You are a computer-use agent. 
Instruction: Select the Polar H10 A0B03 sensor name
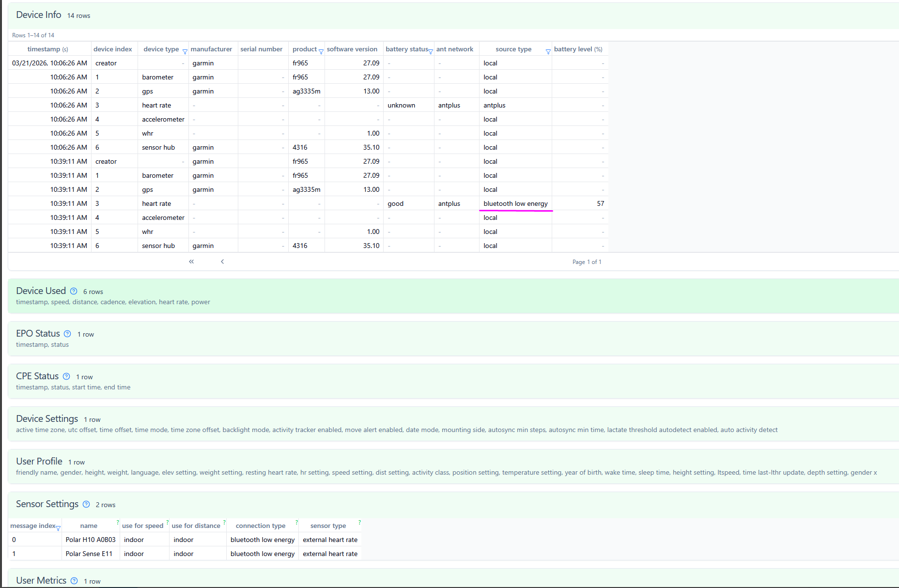(91, 540)
